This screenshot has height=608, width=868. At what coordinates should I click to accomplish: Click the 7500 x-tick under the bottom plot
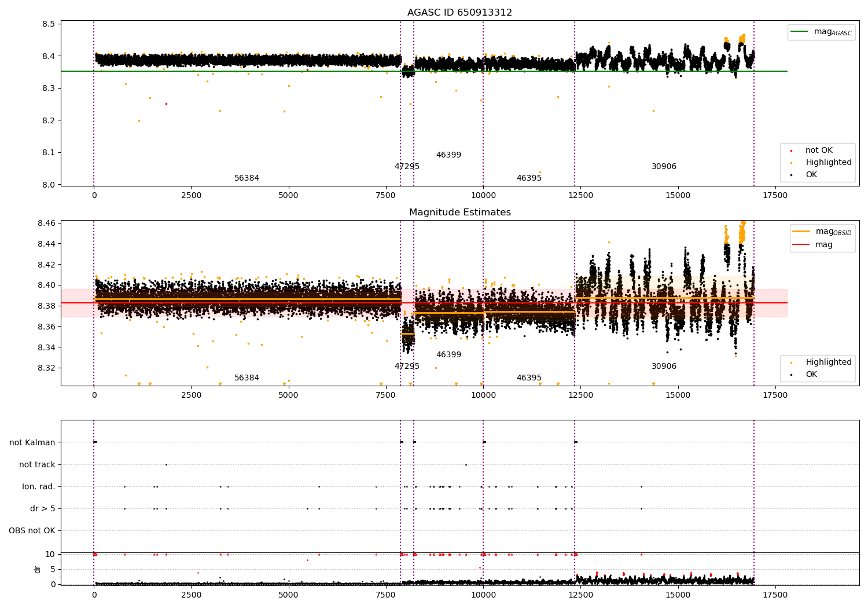pos(386,595)
